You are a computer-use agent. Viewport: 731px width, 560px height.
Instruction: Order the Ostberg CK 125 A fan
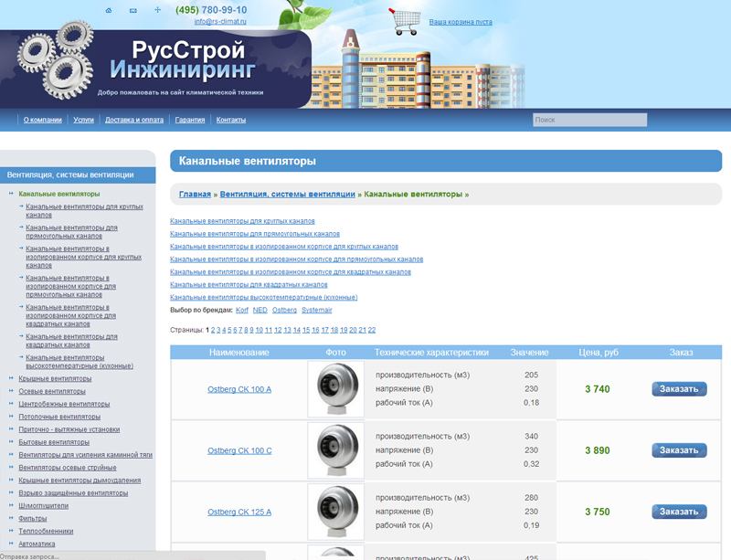[679, 512]
